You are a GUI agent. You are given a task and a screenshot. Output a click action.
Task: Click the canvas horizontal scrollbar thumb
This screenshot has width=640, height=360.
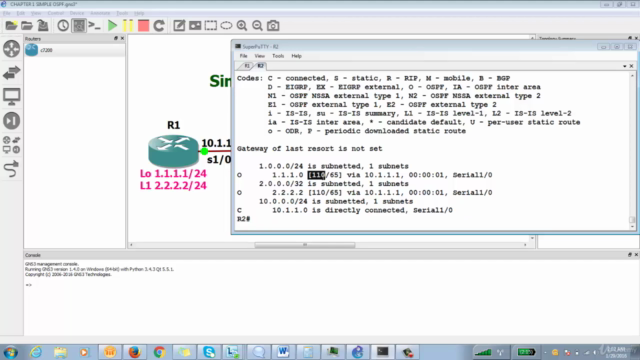tap(304, 245)
